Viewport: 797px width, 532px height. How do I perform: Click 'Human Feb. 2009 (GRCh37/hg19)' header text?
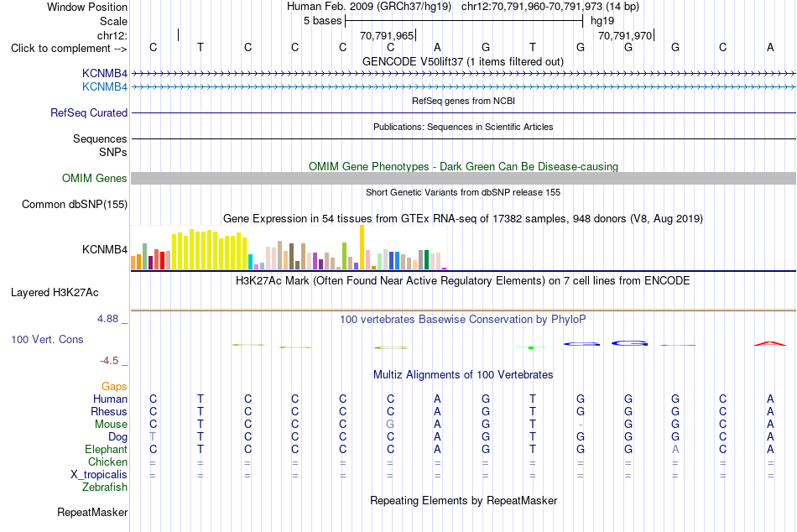point(369,7)
